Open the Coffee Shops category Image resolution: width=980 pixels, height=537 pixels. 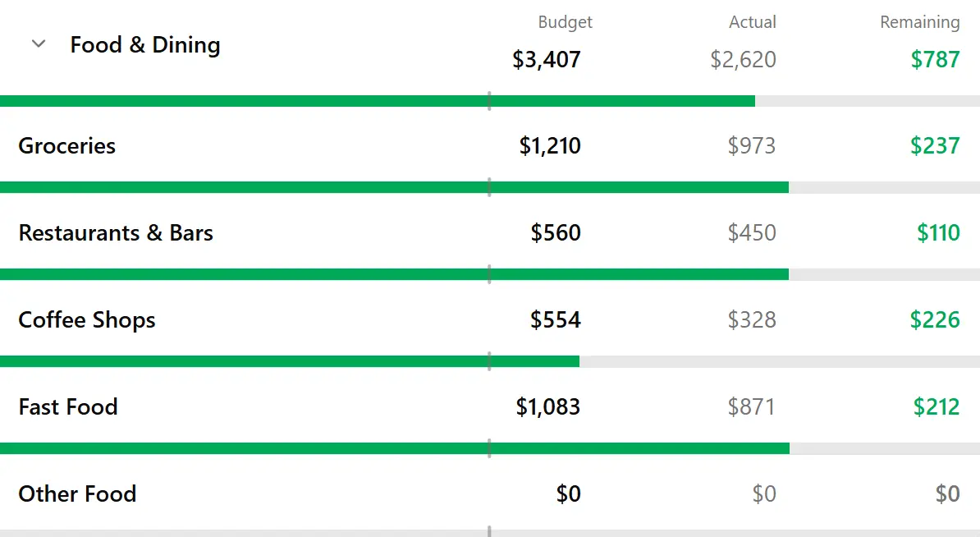click(87, 320)
